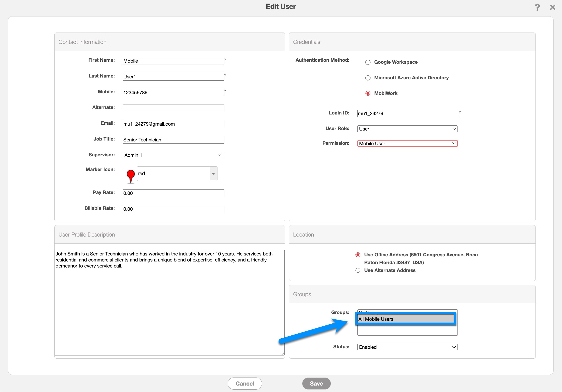Select Google Workspace authentication method
Screen dimensions: 562x392
(368, 62)
